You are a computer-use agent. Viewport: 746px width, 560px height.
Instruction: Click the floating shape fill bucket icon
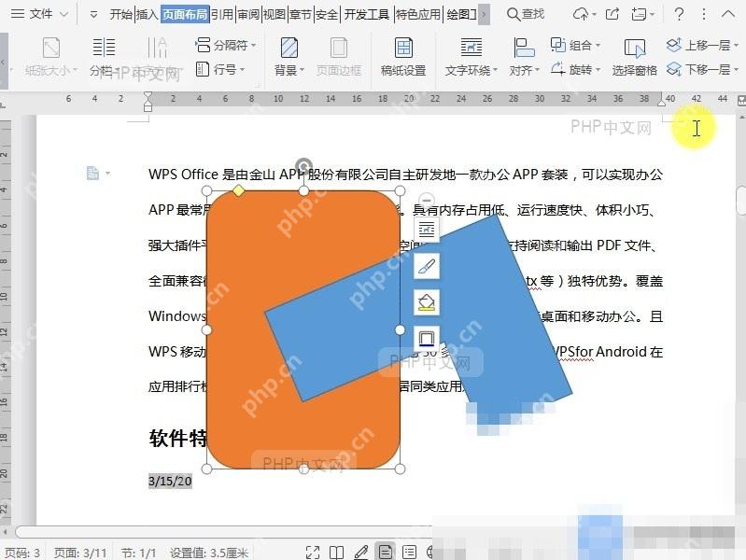427,302
